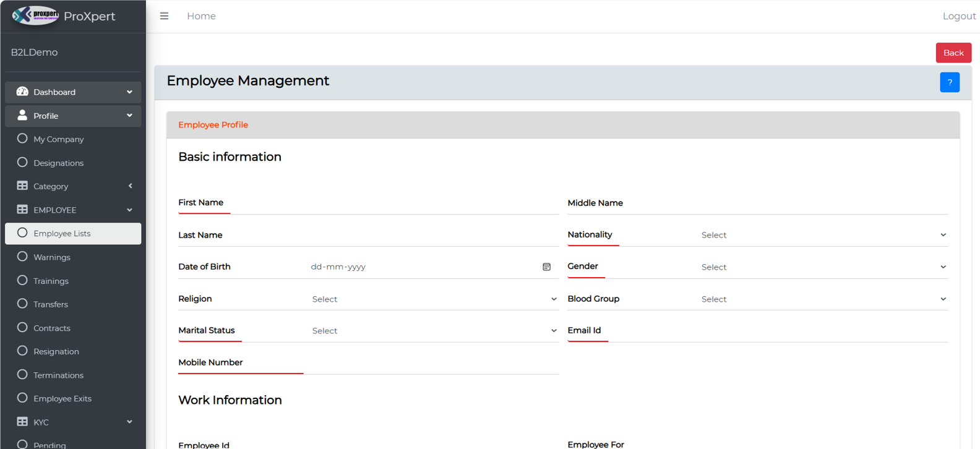Switch to the Employee Profile tab
Image resolution: width=980 pixels, height=449 pixels.
[x=213, y=125]
